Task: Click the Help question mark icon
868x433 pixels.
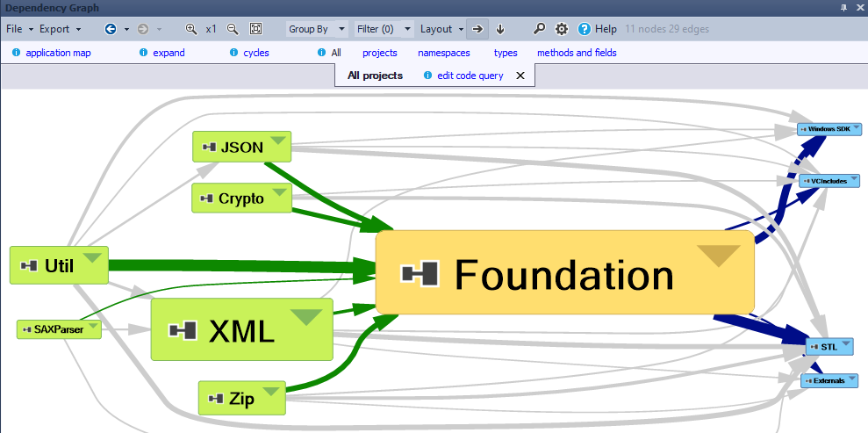Action: (x=584, y=29)
